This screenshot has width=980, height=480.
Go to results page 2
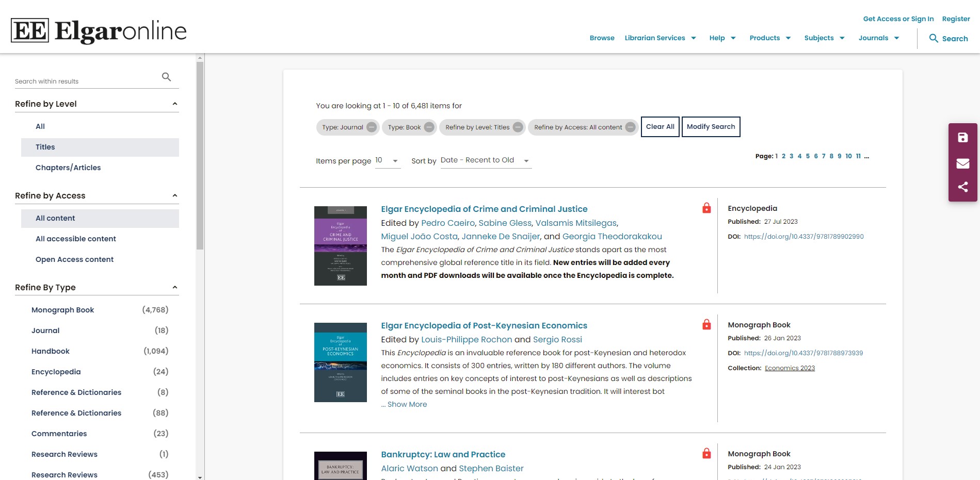(783, 156)
